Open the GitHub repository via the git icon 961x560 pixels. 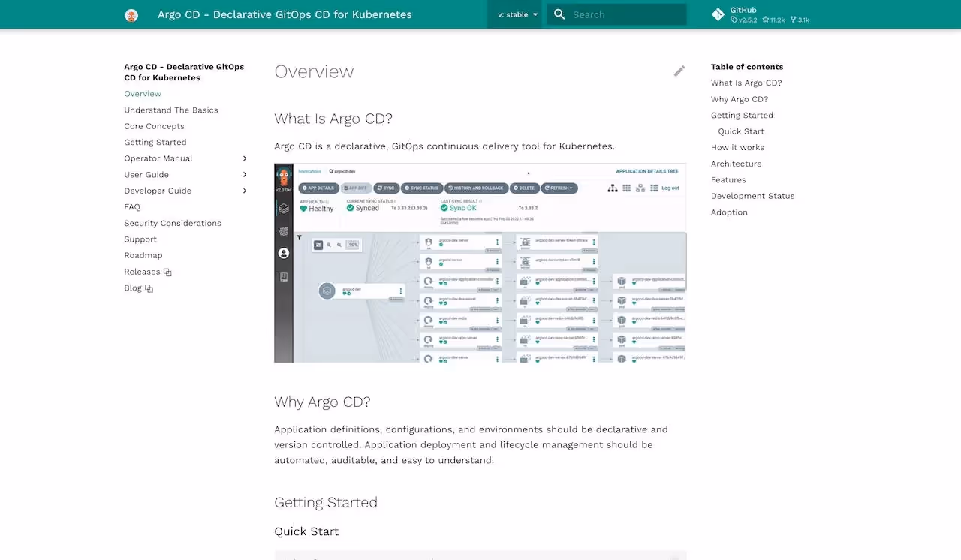[717, 14]
